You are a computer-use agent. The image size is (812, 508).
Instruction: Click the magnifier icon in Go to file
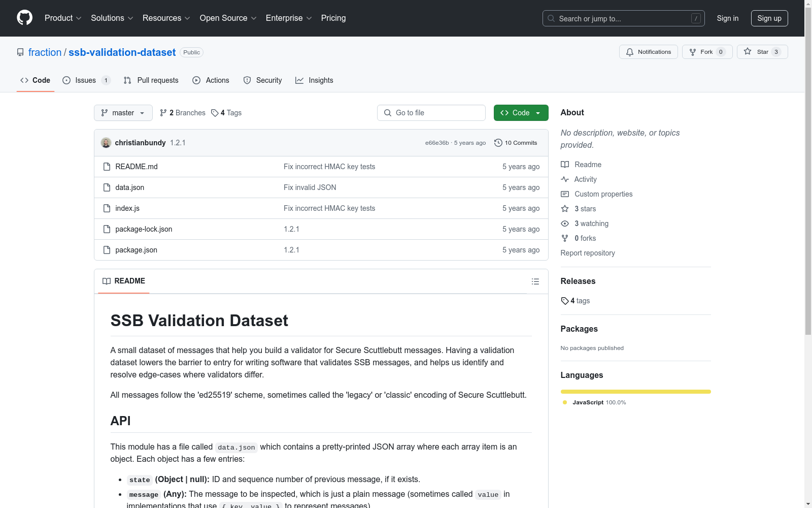click(x=388, y=113)
